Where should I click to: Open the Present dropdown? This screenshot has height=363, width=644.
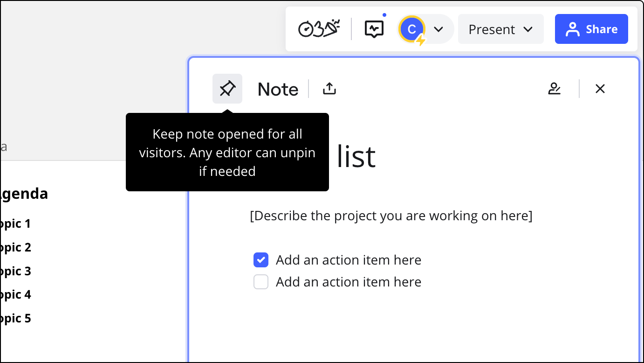[x=500, y=29]
